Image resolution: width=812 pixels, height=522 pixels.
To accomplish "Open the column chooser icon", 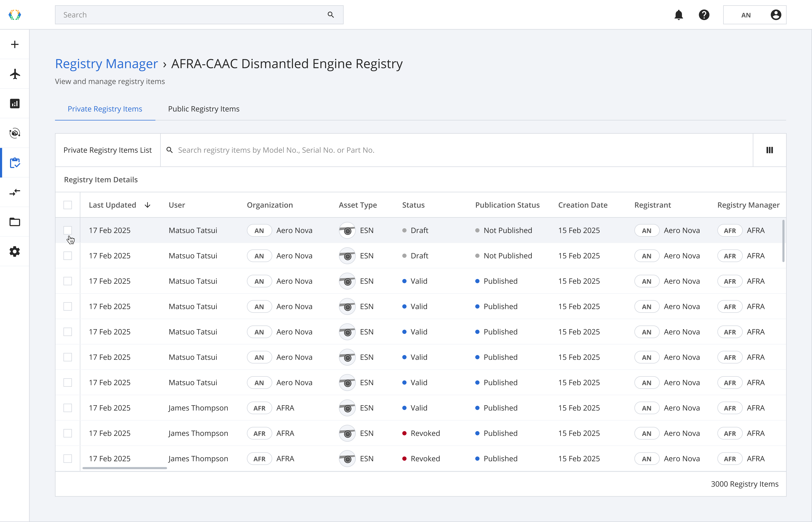I will tap(769, 150).
